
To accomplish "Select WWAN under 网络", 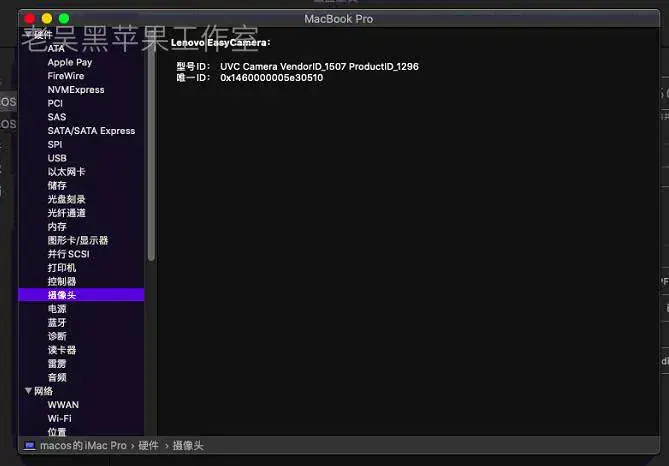I will [x=63, y=405].
